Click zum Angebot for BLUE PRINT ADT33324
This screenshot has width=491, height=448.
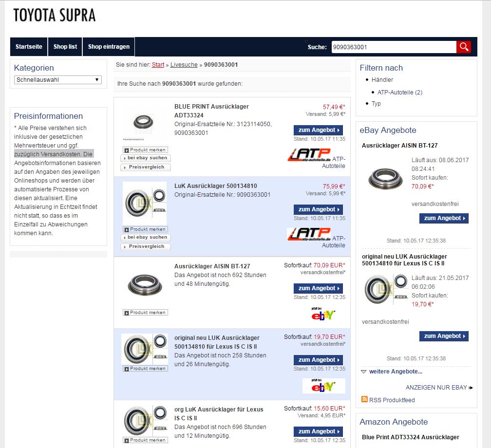(x=318, y=130)
